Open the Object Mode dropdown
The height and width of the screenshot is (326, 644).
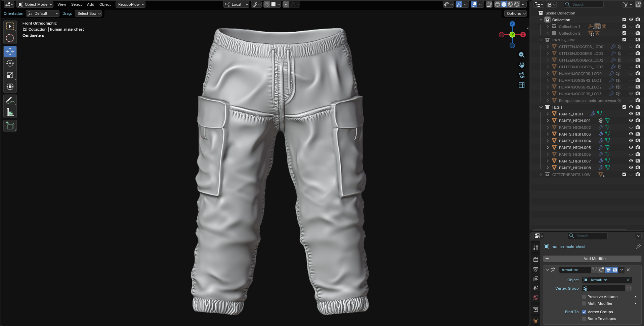click(35, 4)
